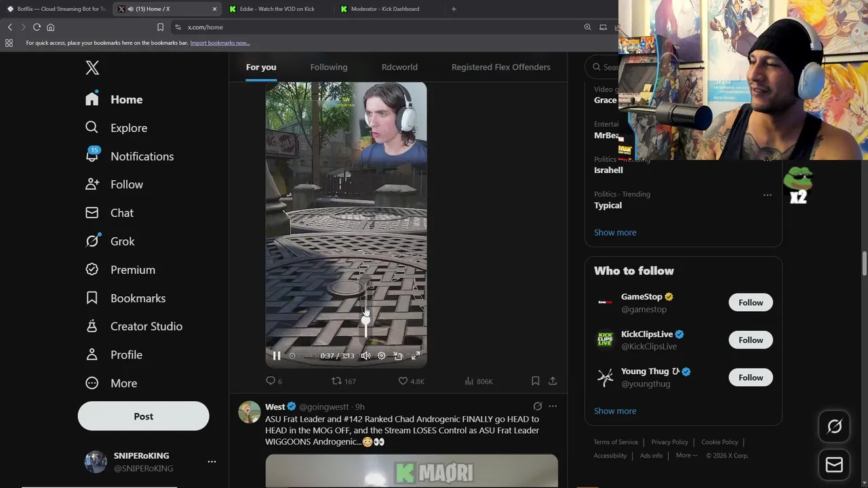Click the Post button
The image size is (868, 488).
[x=143, y=416]
